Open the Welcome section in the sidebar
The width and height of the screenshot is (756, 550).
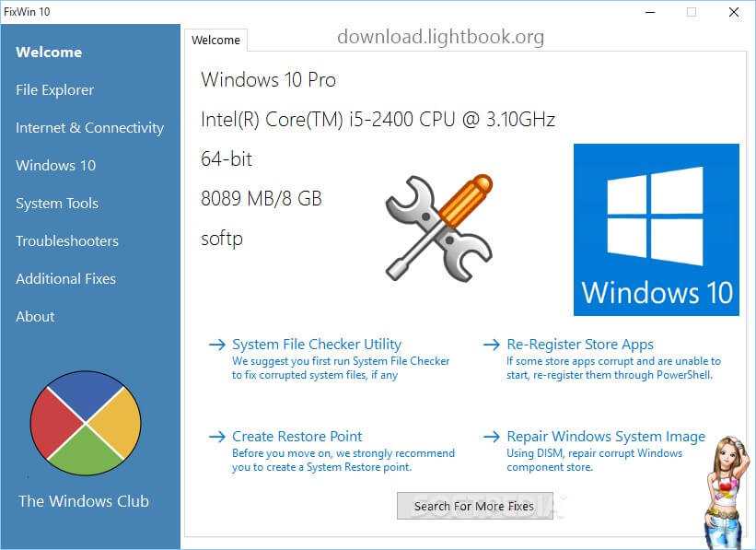(49, 53)
